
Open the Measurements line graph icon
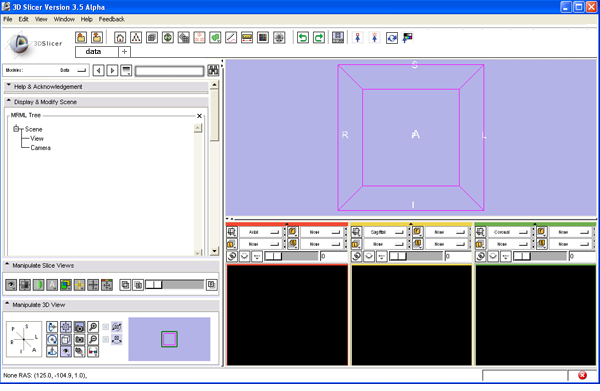pos(231,37)
